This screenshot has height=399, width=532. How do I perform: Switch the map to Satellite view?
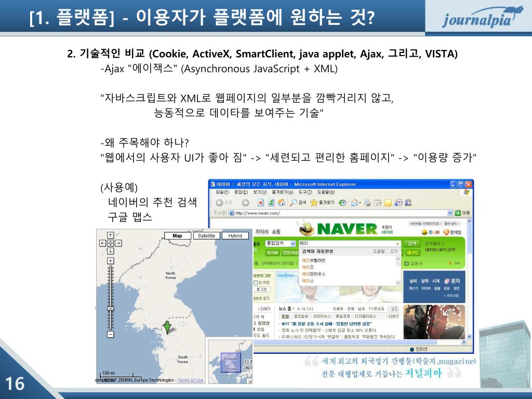206,236
